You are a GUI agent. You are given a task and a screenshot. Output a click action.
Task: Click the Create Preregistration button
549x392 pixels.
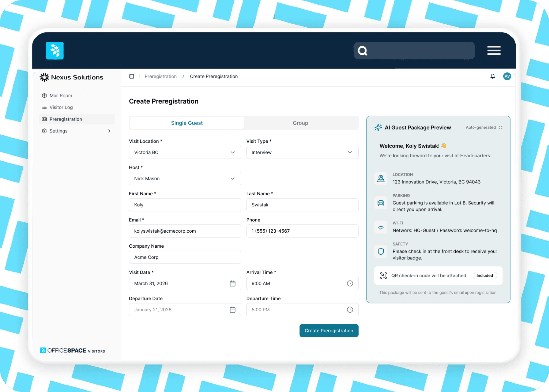pyautogui.click(x=329, y=331)
